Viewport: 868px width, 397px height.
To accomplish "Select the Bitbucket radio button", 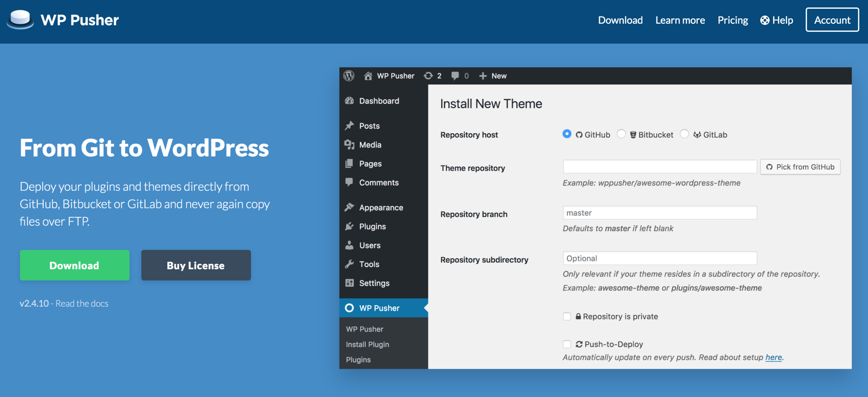I will [621, 134].
